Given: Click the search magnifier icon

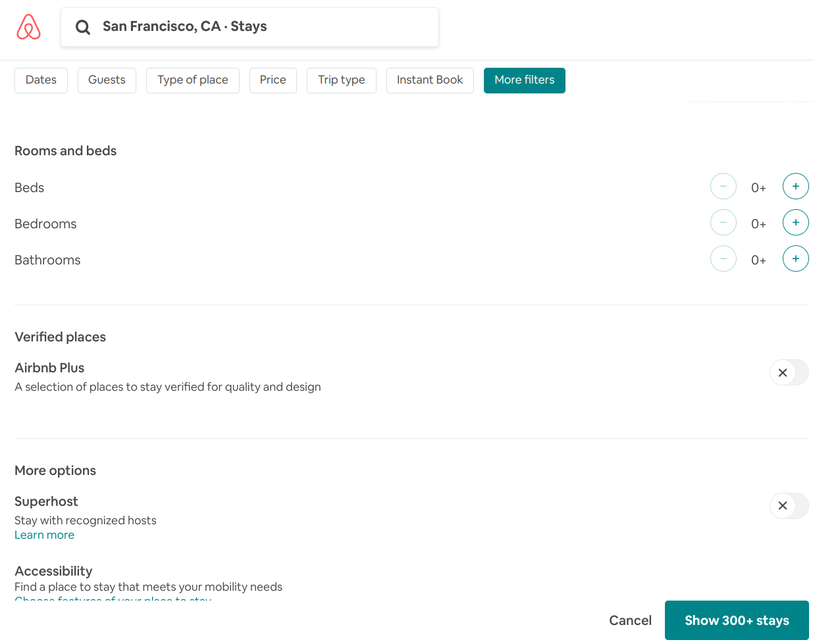Looking at the screenshot, I should pos(82,27).
